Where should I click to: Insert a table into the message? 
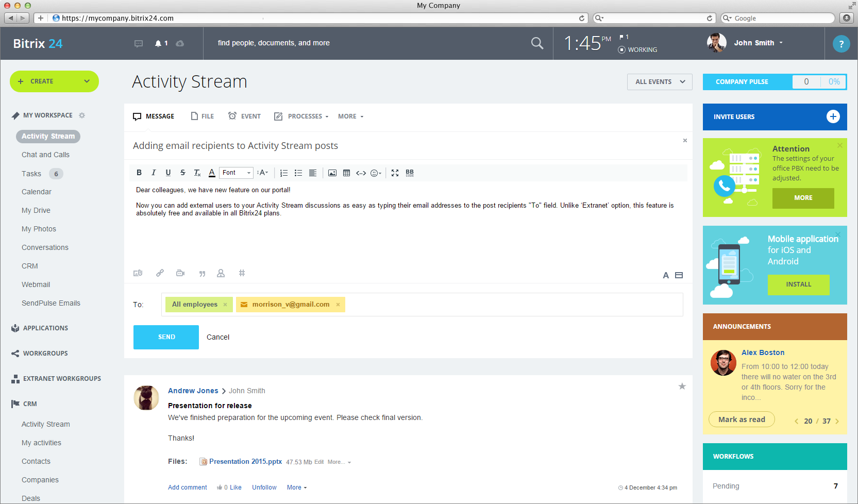pos(347,173)
